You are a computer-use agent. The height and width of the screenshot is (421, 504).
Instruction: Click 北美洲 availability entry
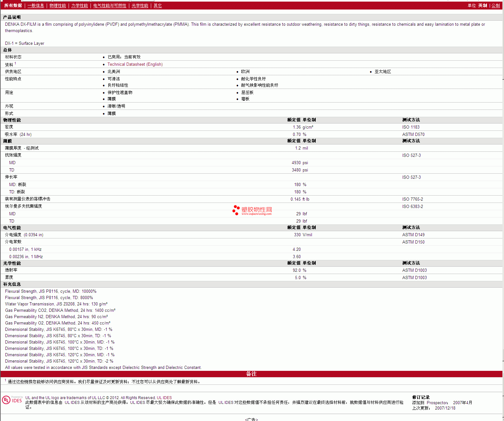click(x=114, y=71)
